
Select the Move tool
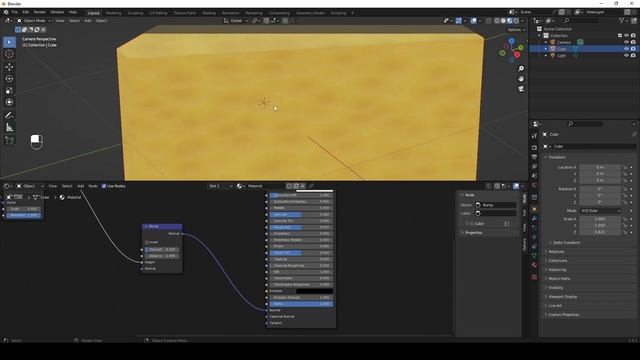tap(9, 67)
